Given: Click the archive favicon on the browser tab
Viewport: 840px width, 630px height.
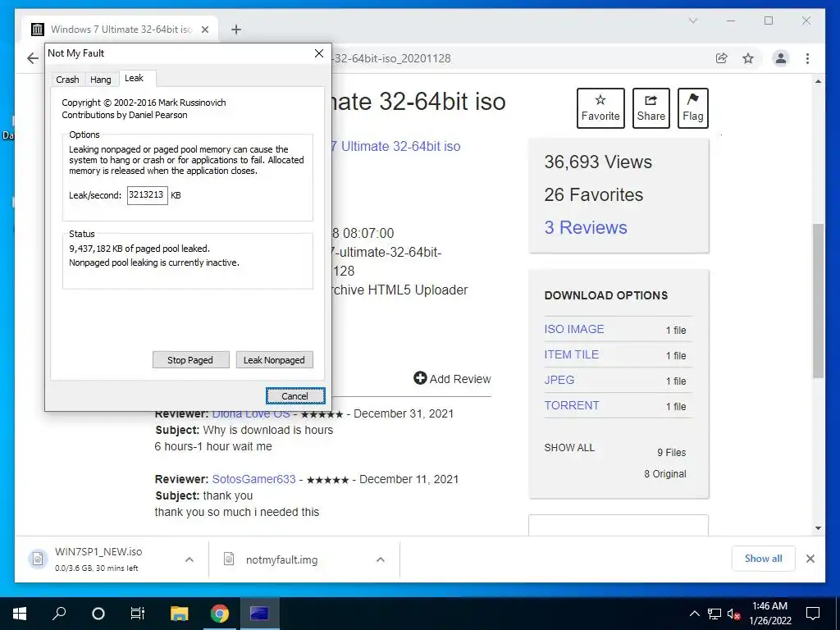Looking at the screenshot, I should pos(37,30).
